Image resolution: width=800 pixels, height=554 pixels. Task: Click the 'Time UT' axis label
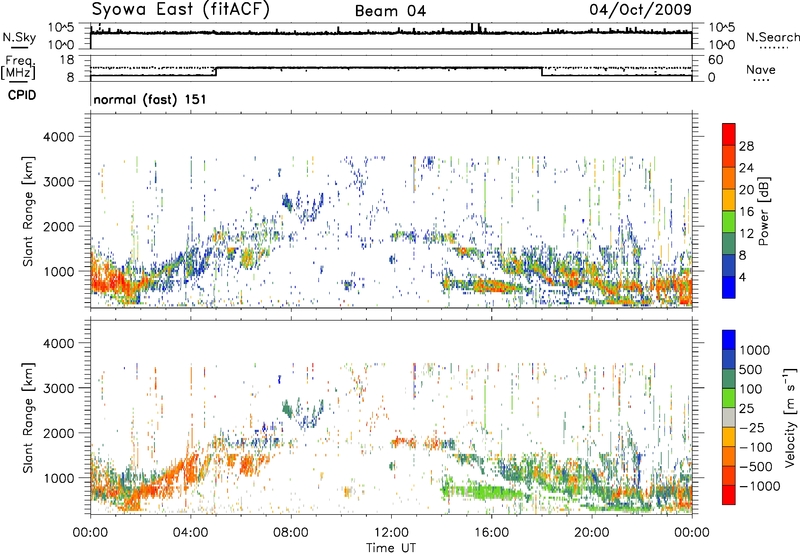[391, 547]
